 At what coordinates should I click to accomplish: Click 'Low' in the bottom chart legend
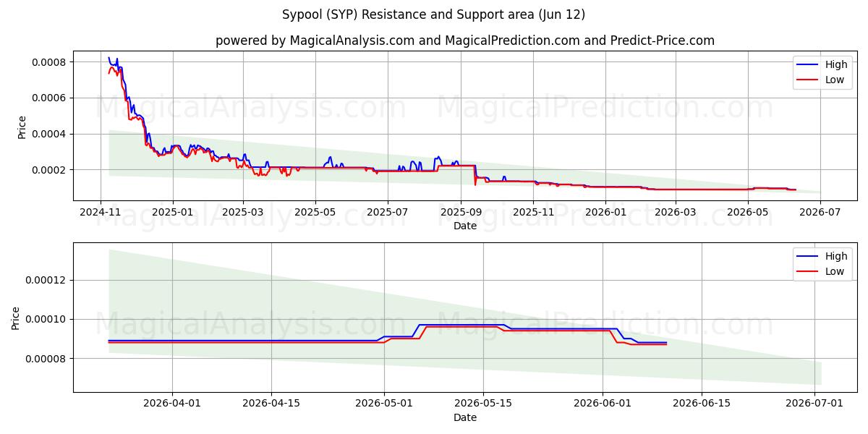pyautogui.click(x=835, y=271)
